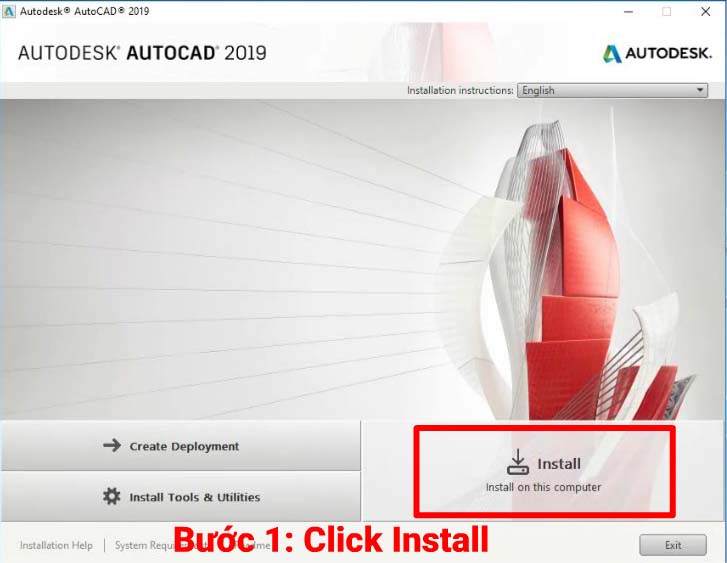727x563 pixels.
Task: Expand the Installation instructions dropdown arrow
Action: click(700, 90)
